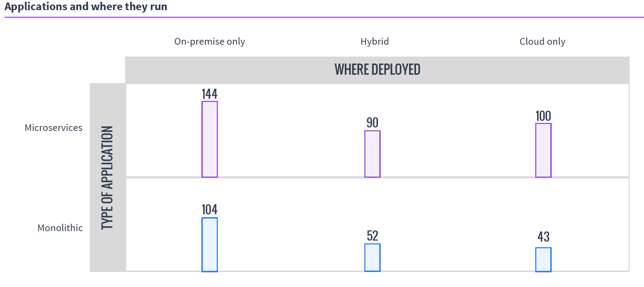Screen dimensions: 644x287
Task: Click the Cloud only column header
Action: pyautogui.click(x=542, y=42)
